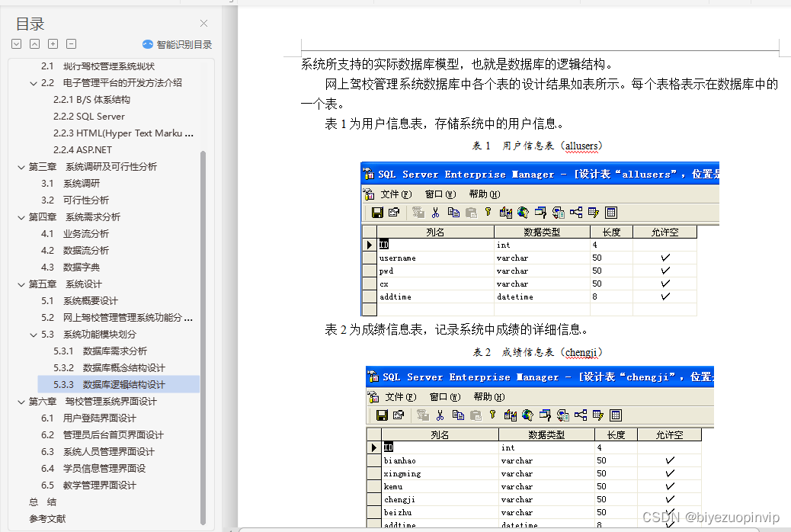Screen dimensions: 791x532
Task: Click the Paste clipboard icon in allusers toolbar
Action: tap(471, 213)
